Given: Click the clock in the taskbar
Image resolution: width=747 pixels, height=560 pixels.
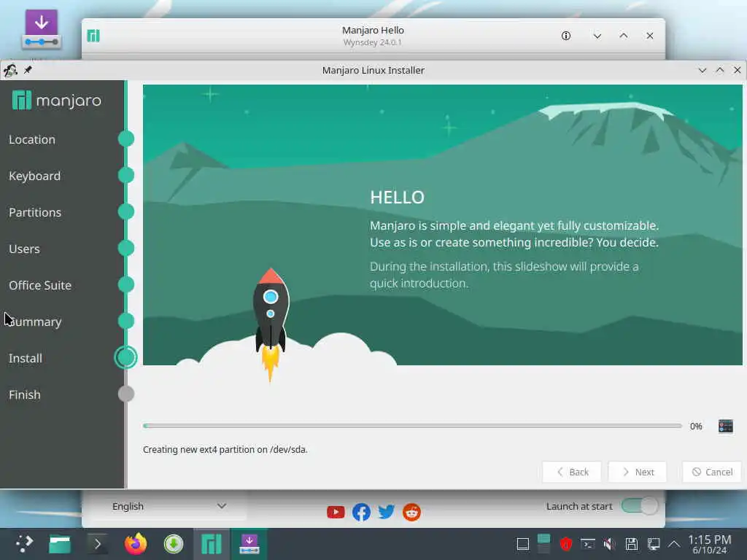Looking at the screenshot, I should click(x=710, y=544).
